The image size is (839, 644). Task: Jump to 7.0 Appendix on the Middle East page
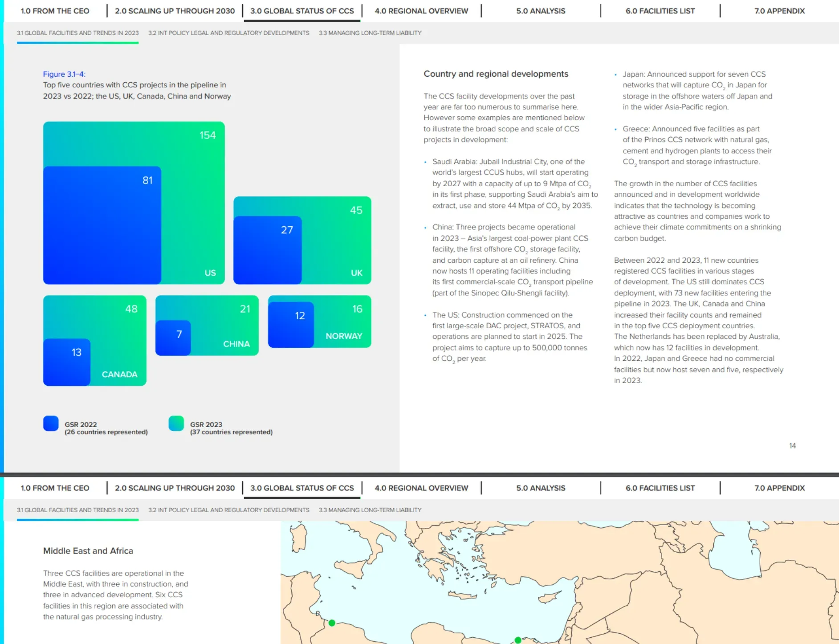[x=779, y=488]
